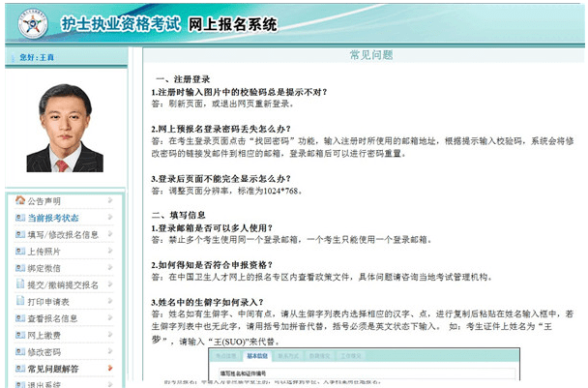The width and height of the screenshot is (588, 388).
Task: Expand the arrow on 上传照片 row
Action: coord(110,251)
